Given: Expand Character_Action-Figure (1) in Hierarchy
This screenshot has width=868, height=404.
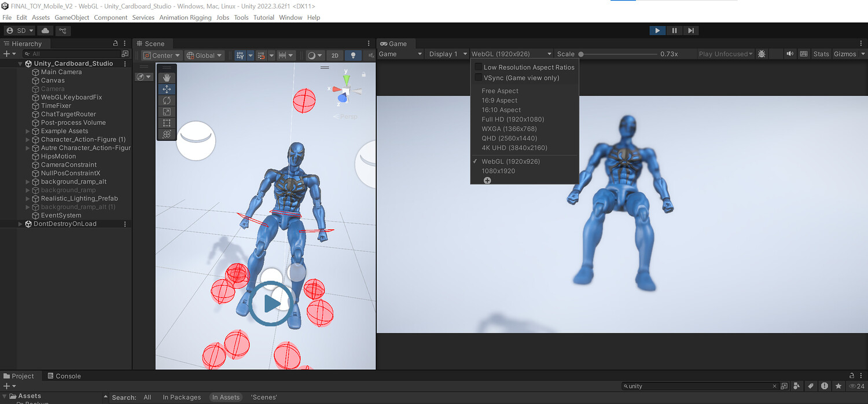Looking at the screenshot, I should (28, 139).
